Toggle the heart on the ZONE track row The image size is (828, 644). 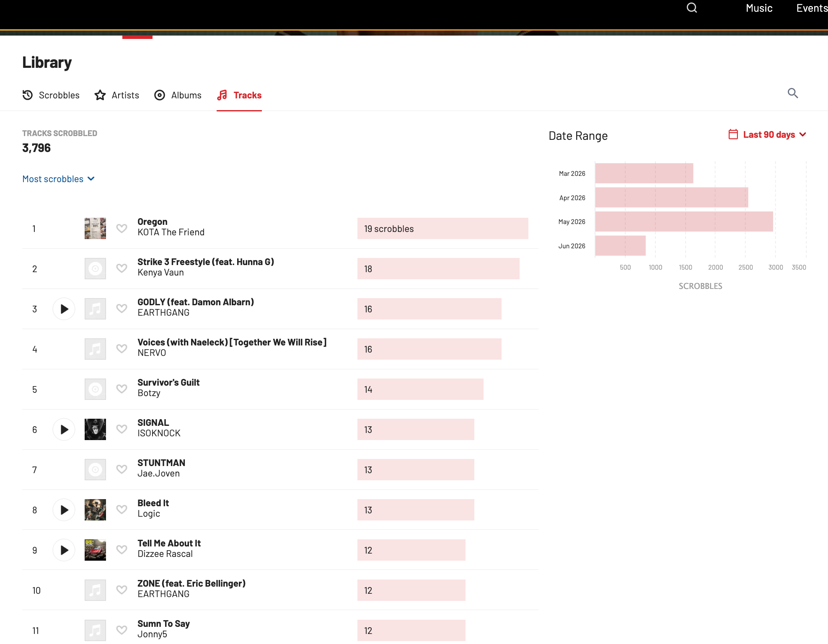(122, 590)
